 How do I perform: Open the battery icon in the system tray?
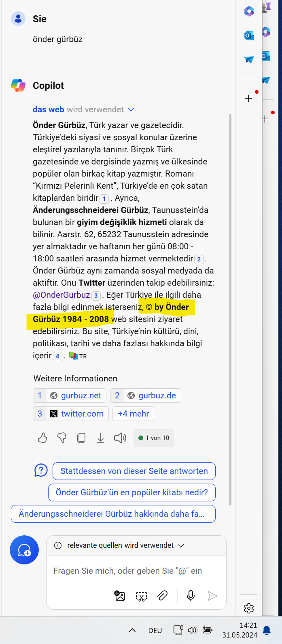(208, 630)
